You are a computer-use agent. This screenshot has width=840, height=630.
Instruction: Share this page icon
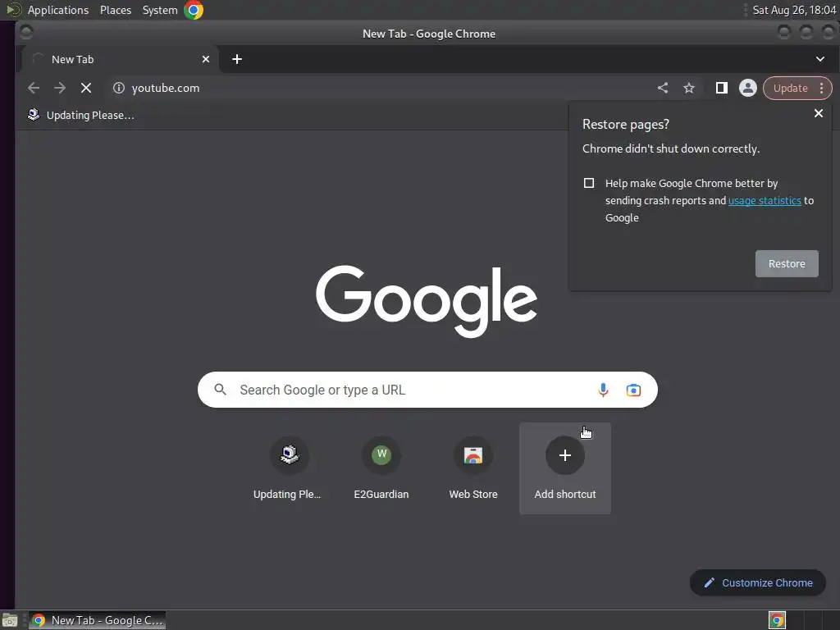click(663, 88)
